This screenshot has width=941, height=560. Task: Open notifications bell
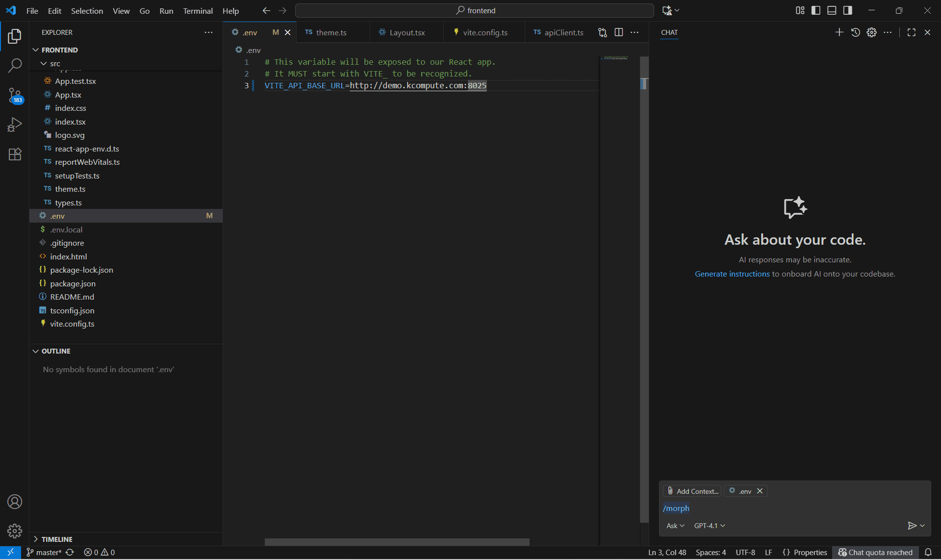928,553
